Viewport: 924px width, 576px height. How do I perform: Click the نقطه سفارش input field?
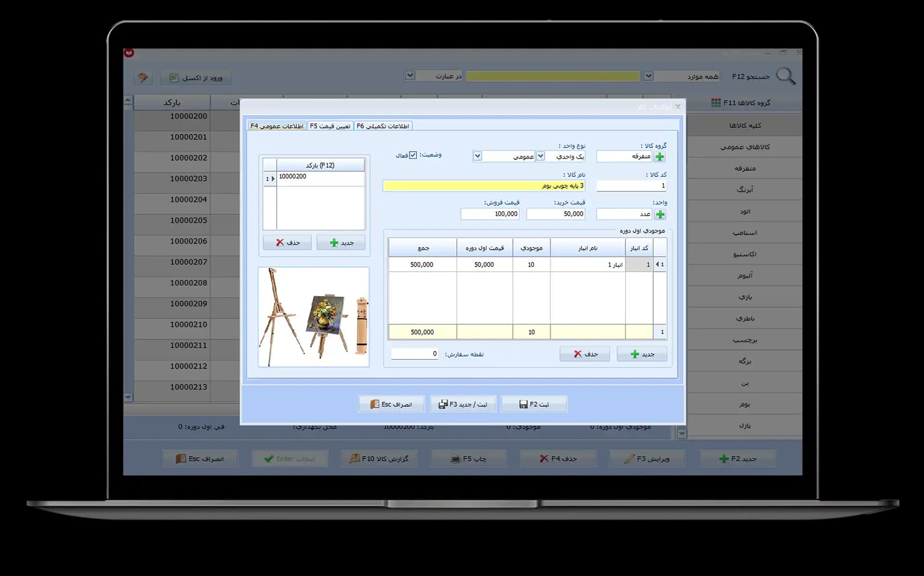414,354
